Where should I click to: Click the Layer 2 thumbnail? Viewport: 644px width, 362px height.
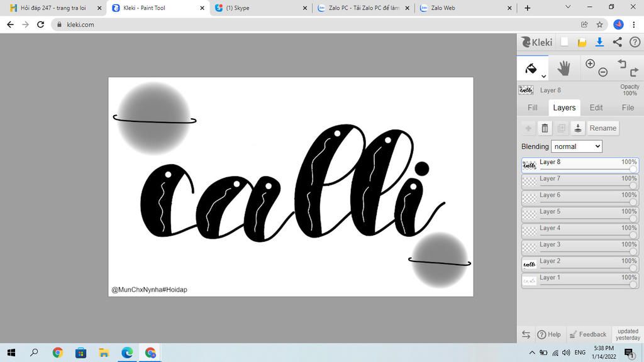click(530, 265)
